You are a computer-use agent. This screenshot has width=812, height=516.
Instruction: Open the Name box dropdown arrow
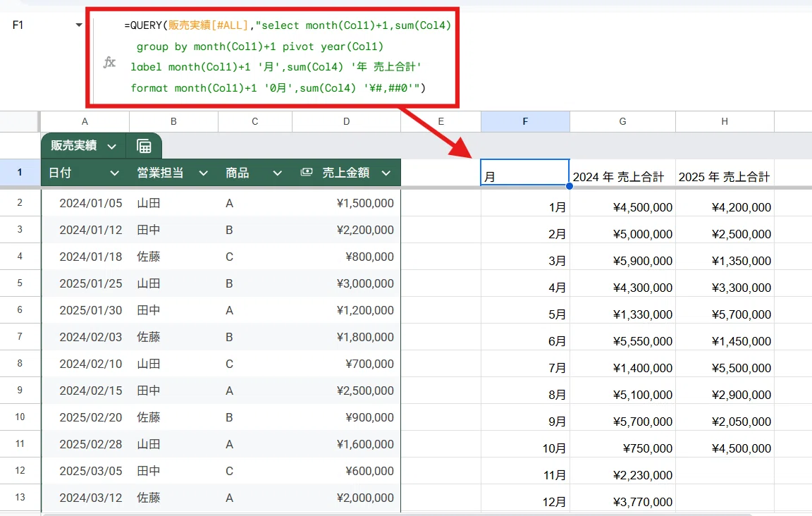tap(79, 25)
